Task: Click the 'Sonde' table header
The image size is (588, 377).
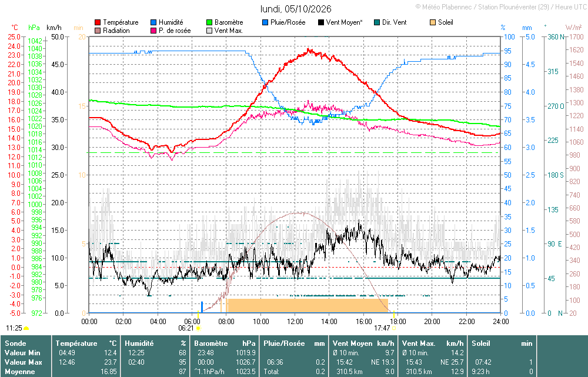Action: pyautogui.click(x=15, y=343)
